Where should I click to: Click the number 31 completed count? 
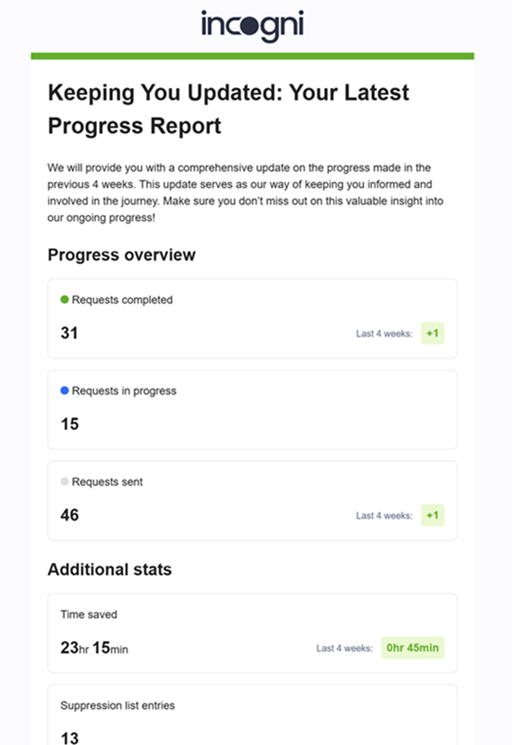[69, 333]
